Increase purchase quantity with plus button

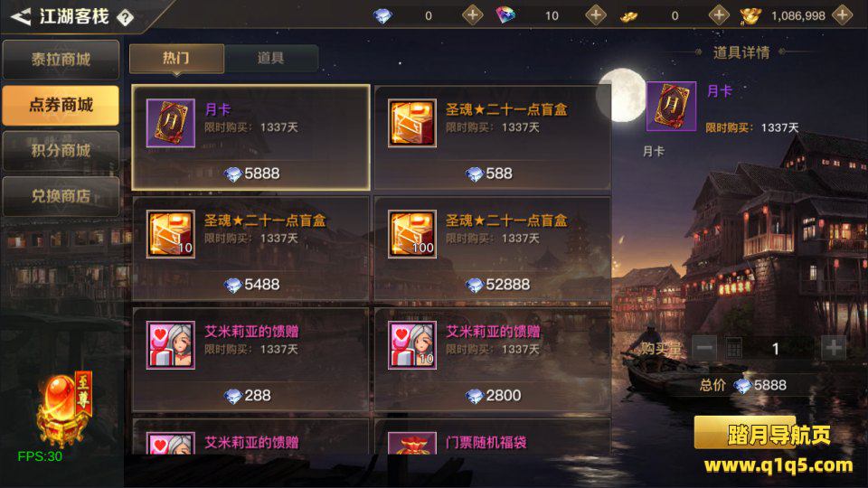pyautogui.click(x=834, y=348)
